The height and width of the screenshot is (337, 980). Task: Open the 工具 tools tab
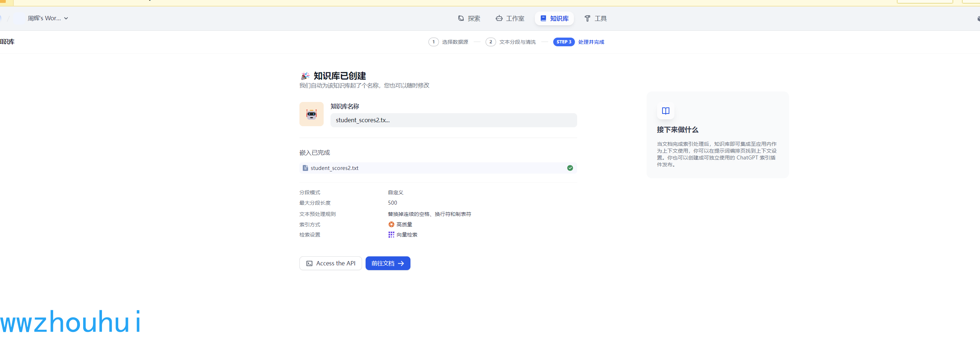coord(595,18)
